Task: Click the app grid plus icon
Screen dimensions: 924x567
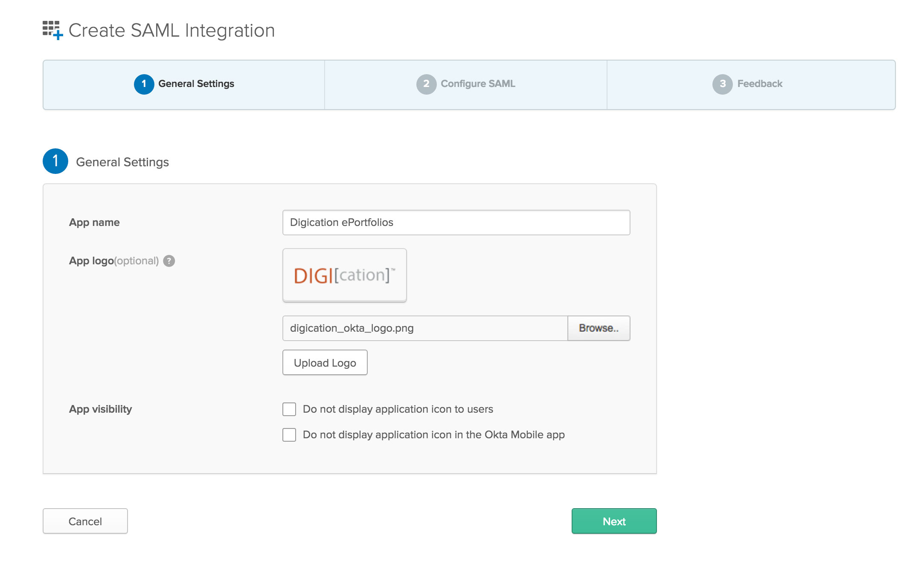Action: 52,30
